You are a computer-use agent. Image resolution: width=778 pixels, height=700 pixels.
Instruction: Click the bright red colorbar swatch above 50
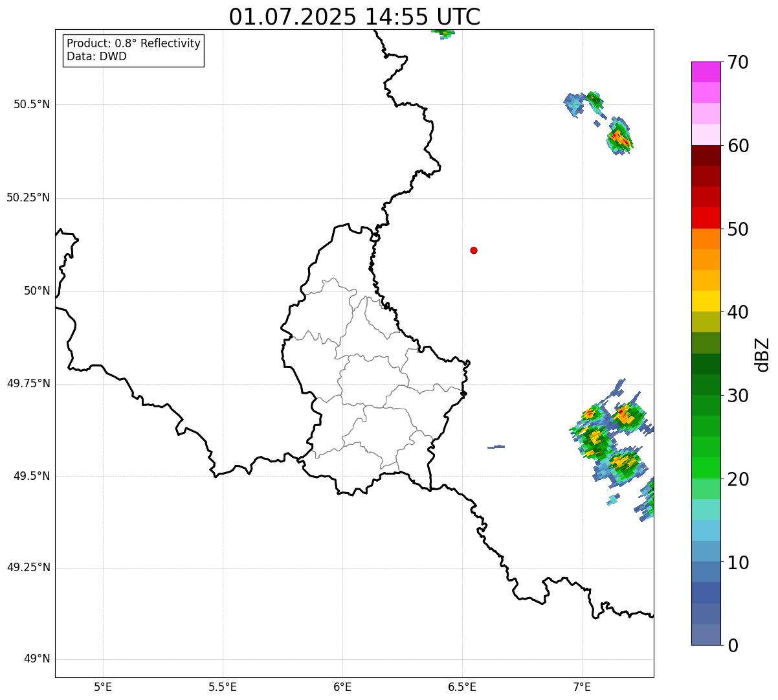(x=706, y=218)
